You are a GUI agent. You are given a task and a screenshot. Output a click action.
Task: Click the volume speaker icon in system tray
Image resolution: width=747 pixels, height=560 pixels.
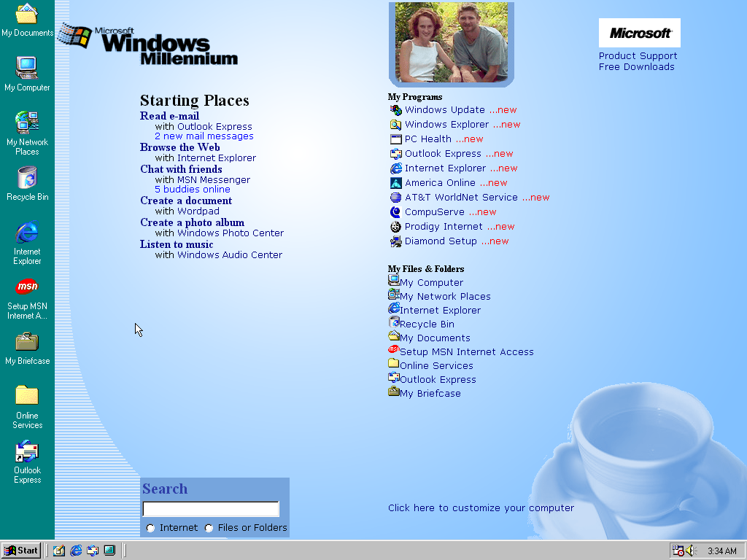tap(690, 551)
